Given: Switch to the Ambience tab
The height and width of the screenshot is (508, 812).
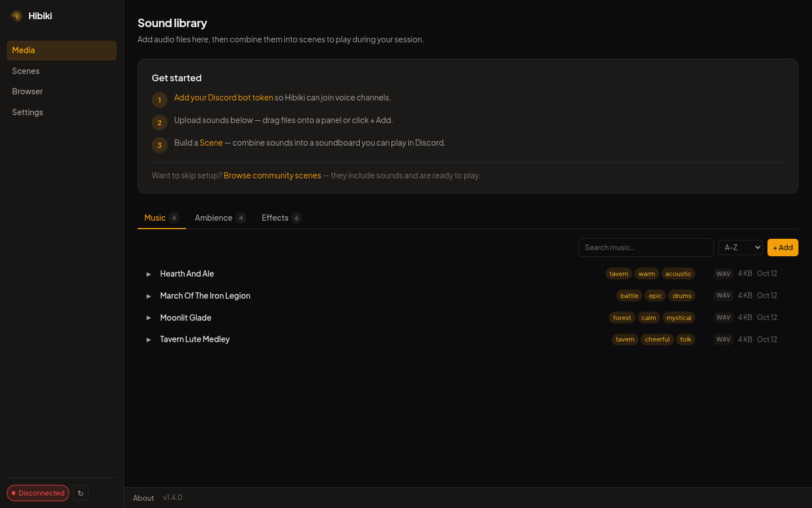Looking at the screenshot, I should (220, 218).
